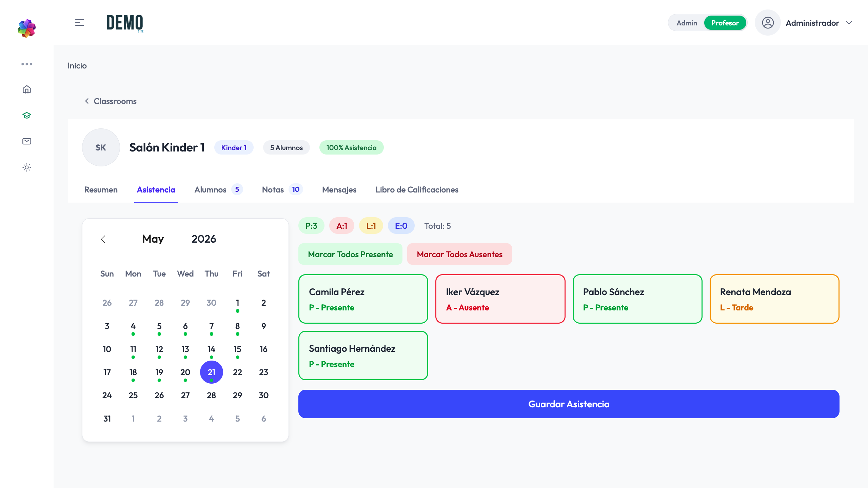
Task: Click the Inicio breadcrumb
Action: pos(77,66)
